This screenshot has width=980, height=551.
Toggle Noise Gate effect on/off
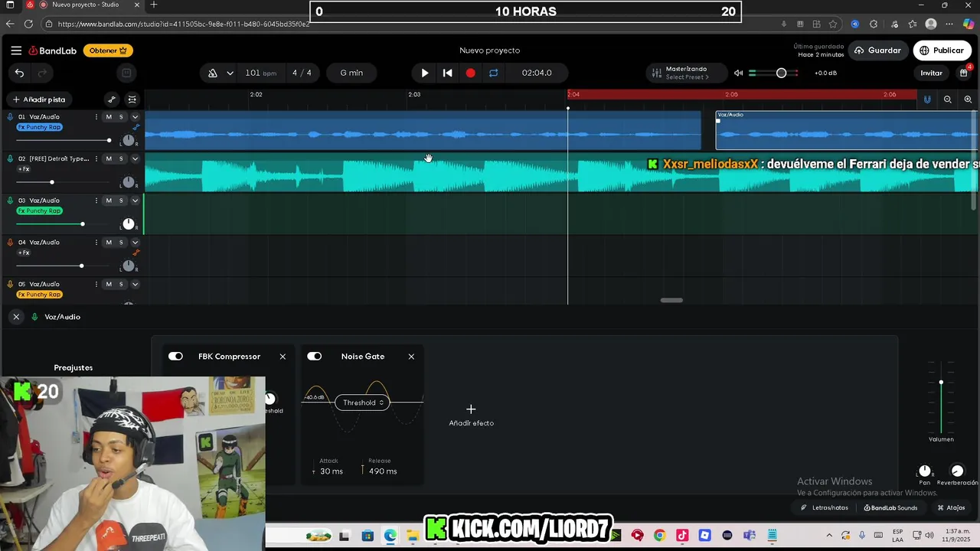314,357
